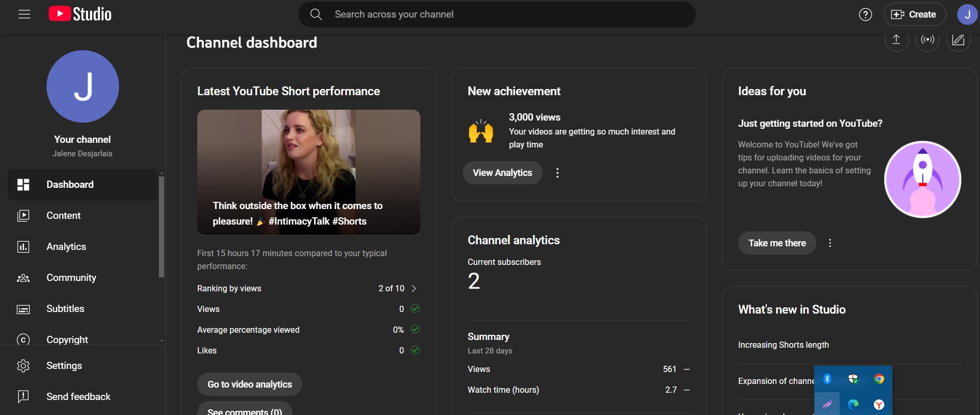Open three-dot menu beside Take me there
The height and width of the screenshot is (415, 980).
(x=830, y=243)
